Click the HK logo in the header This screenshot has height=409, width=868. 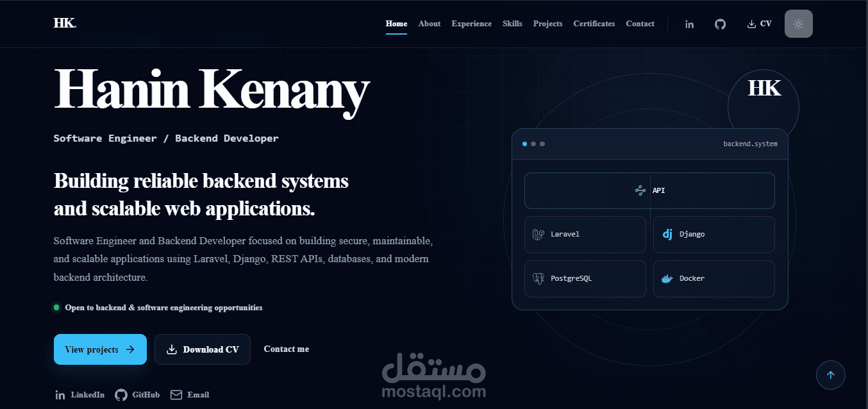(x=65, y=23)
